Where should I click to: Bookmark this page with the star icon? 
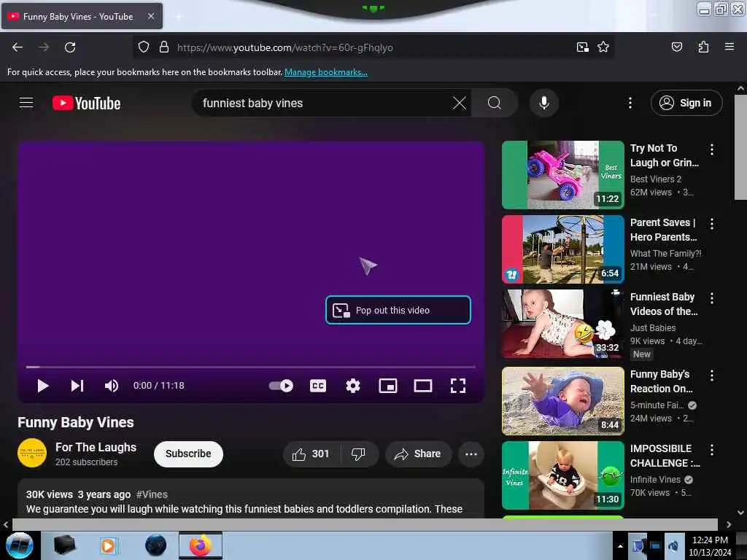pos(603,47)
